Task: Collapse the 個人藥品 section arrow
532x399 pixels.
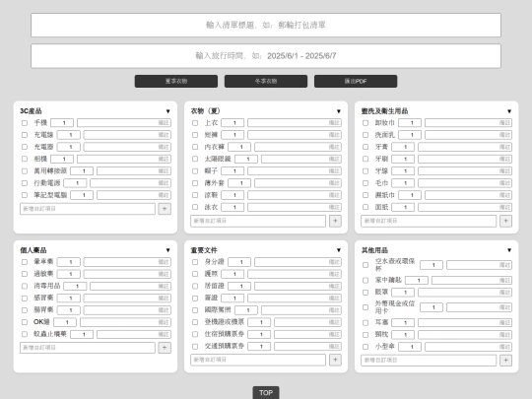Action: coord(167,250)
